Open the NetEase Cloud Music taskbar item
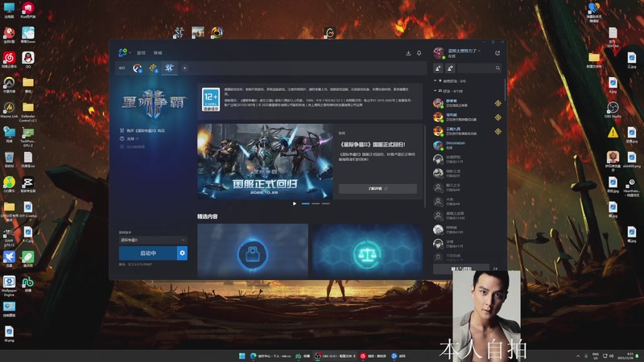Screen dimensions: 644x362 [x=374, y=356]
